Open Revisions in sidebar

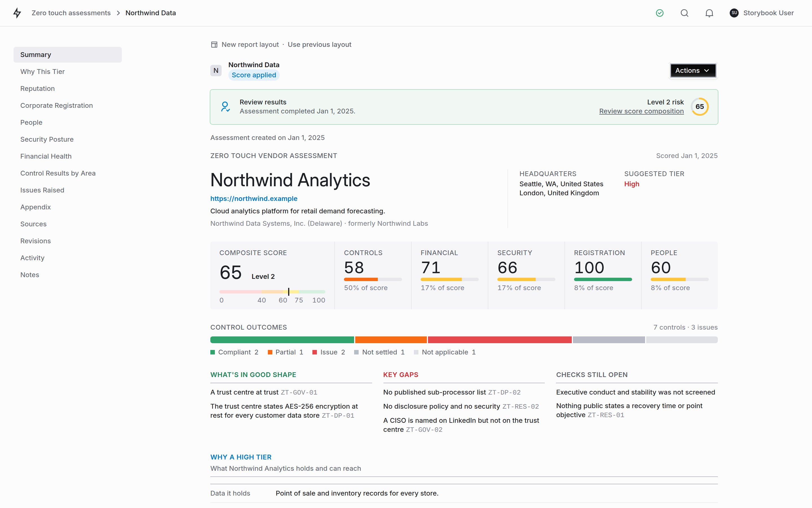pos(67,241)
